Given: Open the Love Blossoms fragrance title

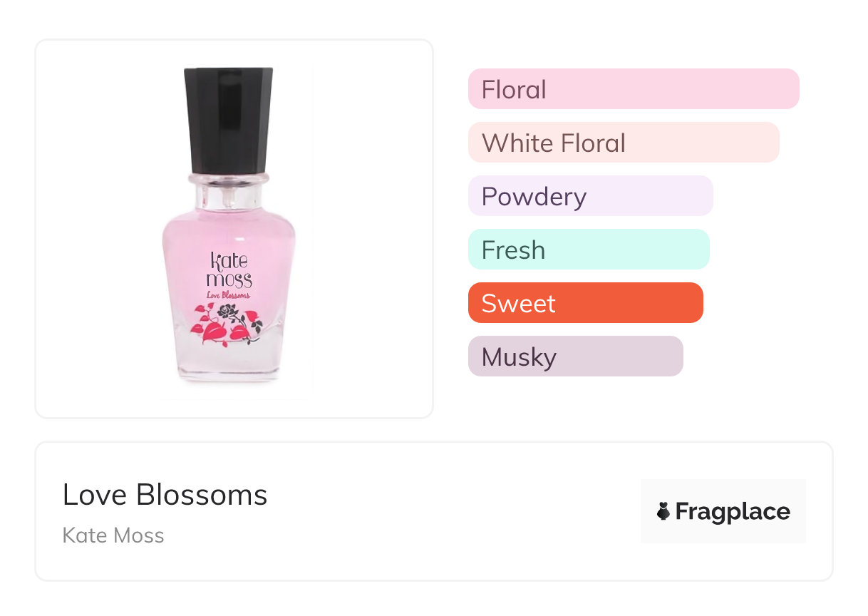Looking at the screenshot, I should point(165,495).
